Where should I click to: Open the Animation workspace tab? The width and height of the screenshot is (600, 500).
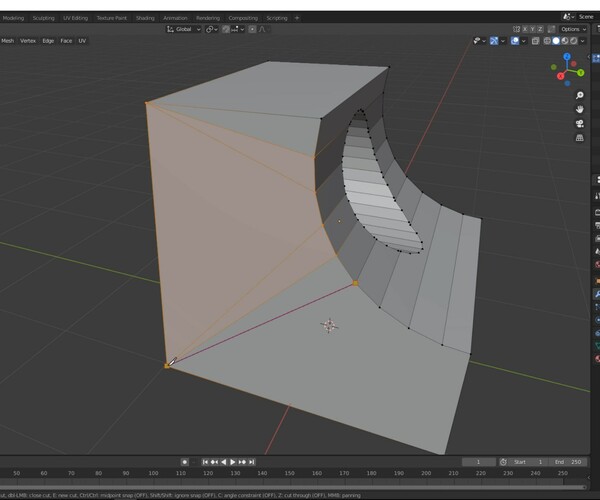[175, 18]
